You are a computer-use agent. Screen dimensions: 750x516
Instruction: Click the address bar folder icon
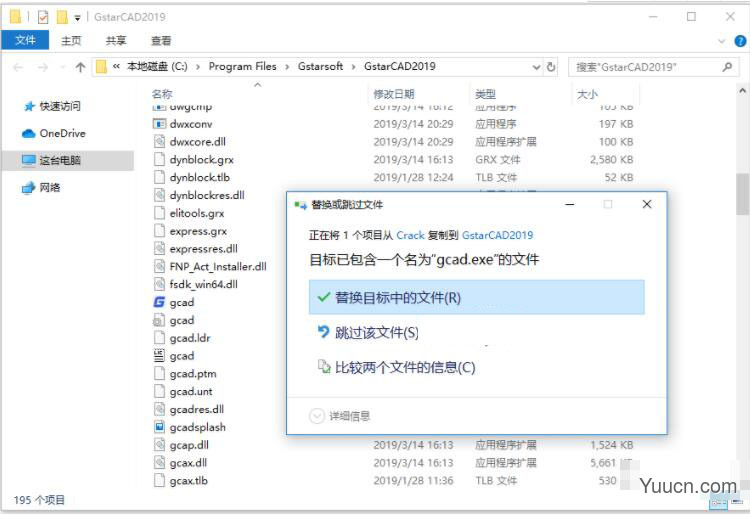101,67
